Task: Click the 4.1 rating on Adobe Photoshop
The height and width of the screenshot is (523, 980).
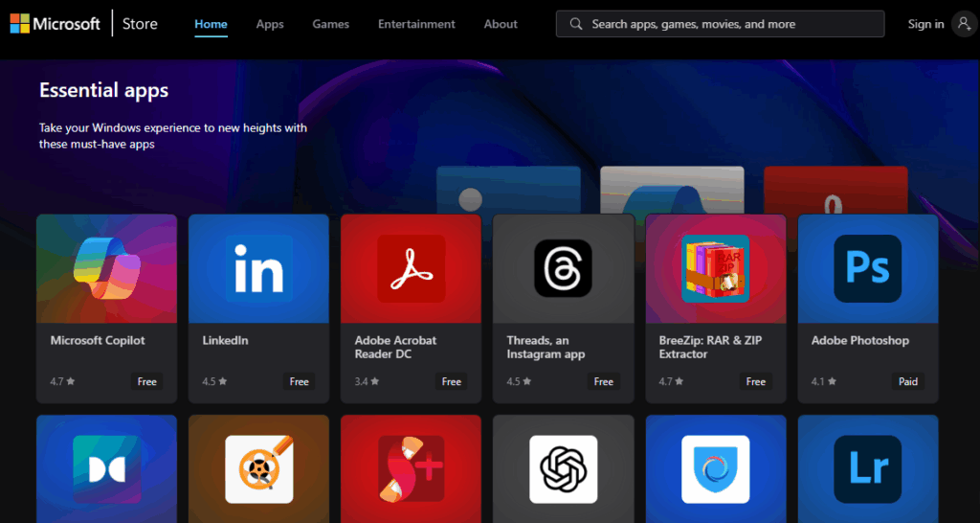Action: 823,381
